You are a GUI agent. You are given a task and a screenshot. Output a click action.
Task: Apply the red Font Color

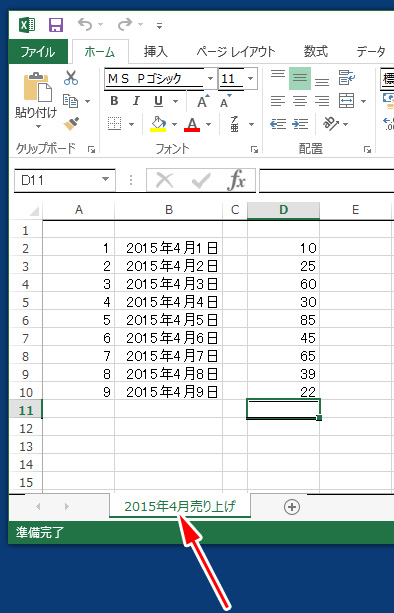click(x=192, y=124)
